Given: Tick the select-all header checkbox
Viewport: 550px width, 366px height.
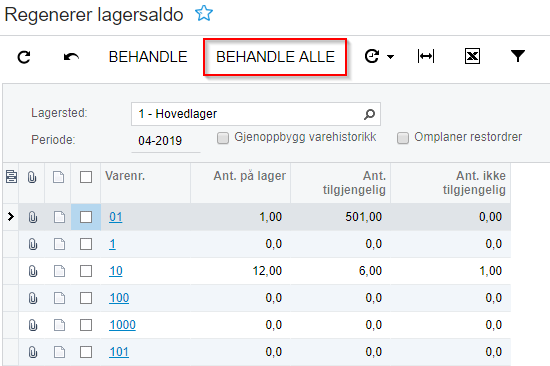Looking at the screenshot, I should coord(86,177).
